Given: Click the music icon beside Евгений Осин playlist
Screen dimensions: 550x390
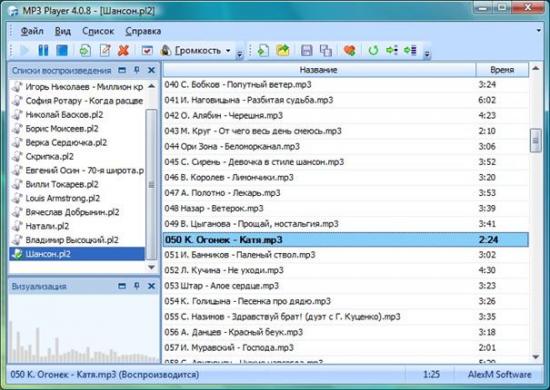Looking at the screenshot, I should click(17, 170).
